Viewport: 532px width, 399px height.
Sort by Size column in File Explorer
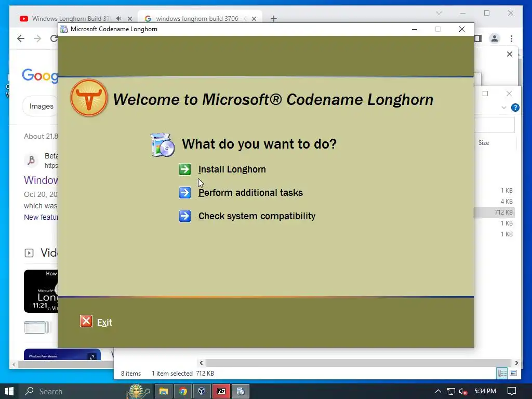484,143
